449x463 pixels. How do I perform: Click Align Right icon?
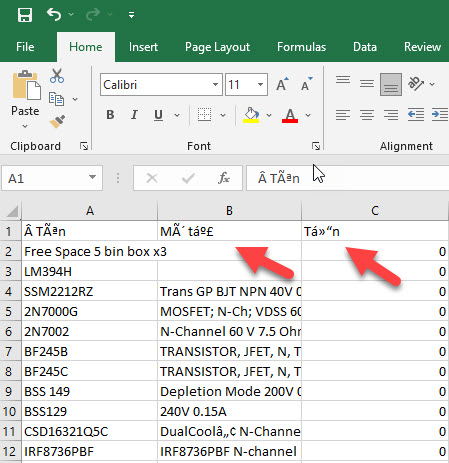(x=391, y=115)
